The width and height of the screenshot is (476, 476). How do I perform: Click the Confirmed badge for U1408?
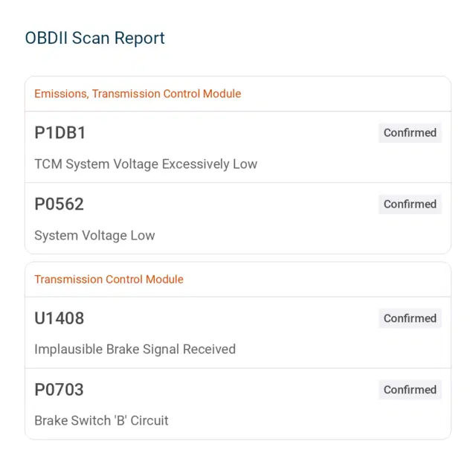(410, 318)
